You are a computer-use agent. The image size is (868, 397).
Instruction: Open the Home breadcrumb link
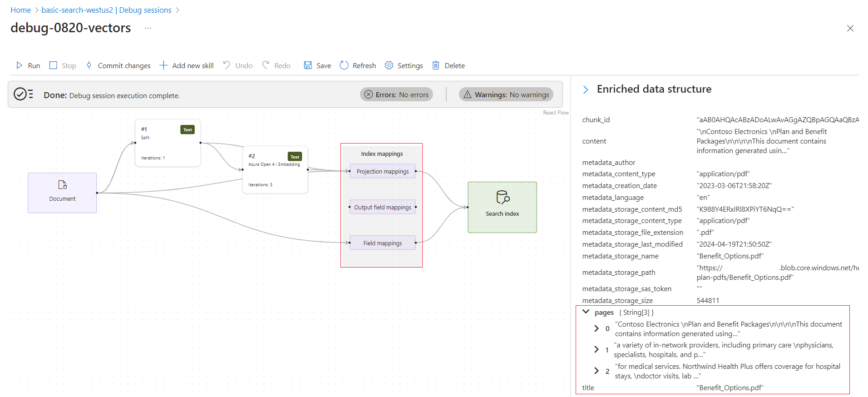20,10
